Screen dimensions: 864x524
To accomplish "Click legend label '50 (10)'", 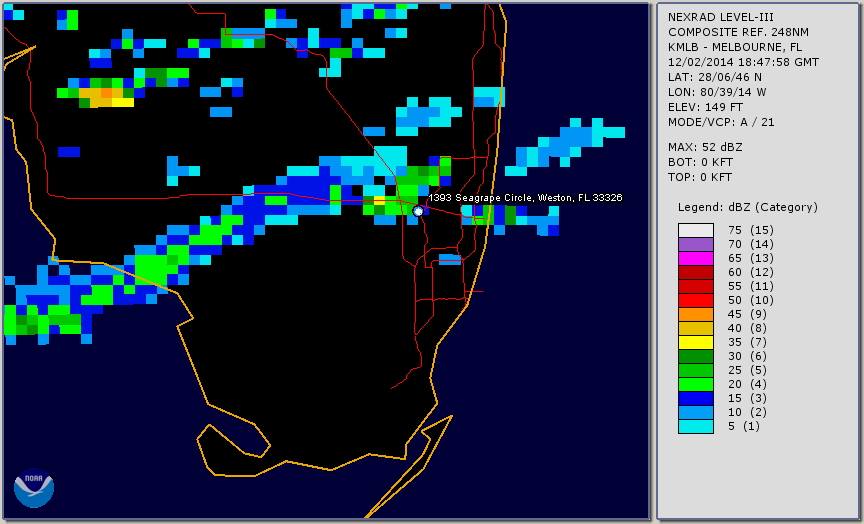I will (x=750, y=300).
